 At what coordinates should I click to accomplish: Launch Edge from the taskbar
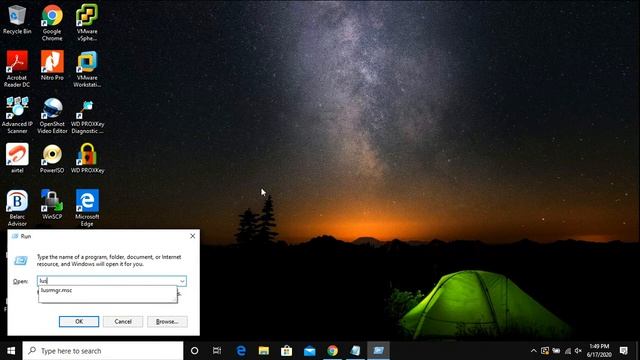point(241,351)
